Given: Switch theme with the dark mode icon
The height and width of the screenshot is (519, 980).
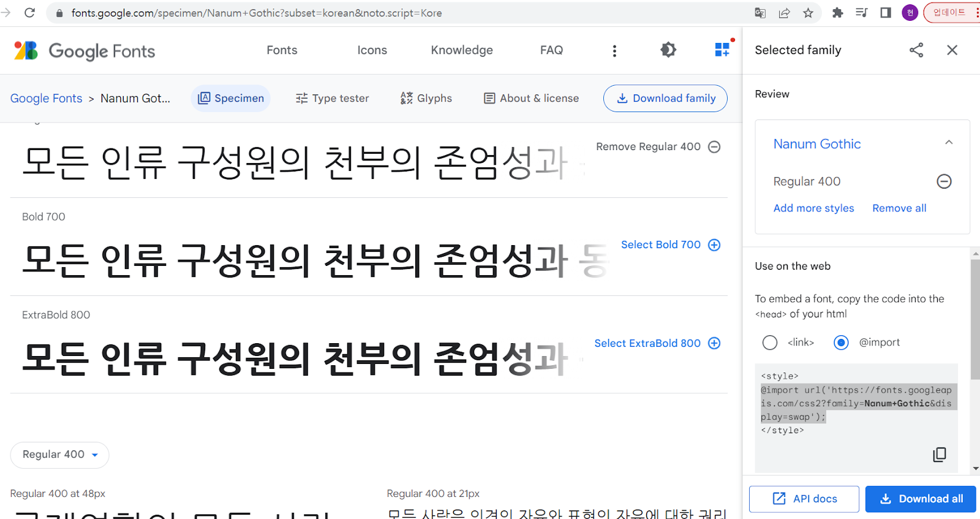Looking at the screenshot, I should (x=668, y=50).
